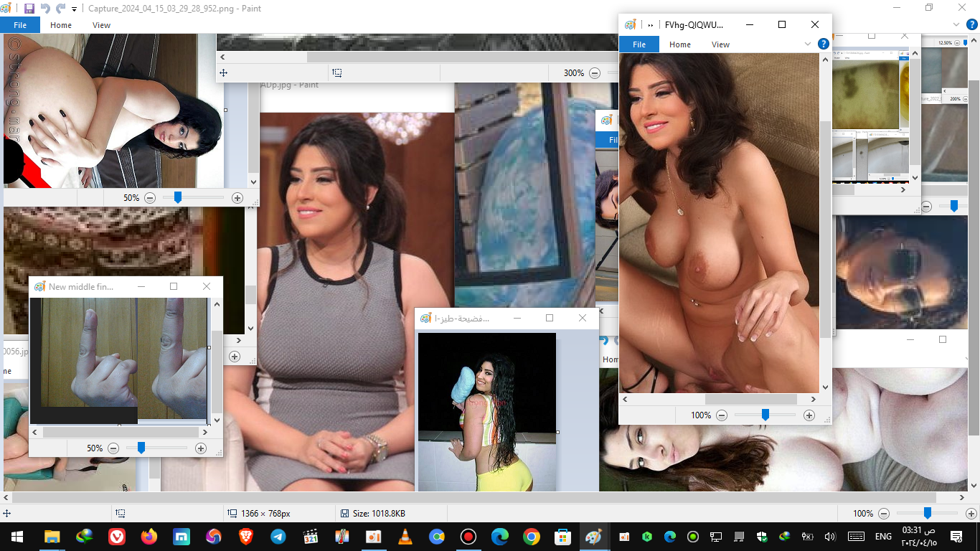Image resolution: width=980 pixels, height=551 pixels.
Task: Switch to the View tab in the FVhg-QIQWU window
Action: click(720, 44)
